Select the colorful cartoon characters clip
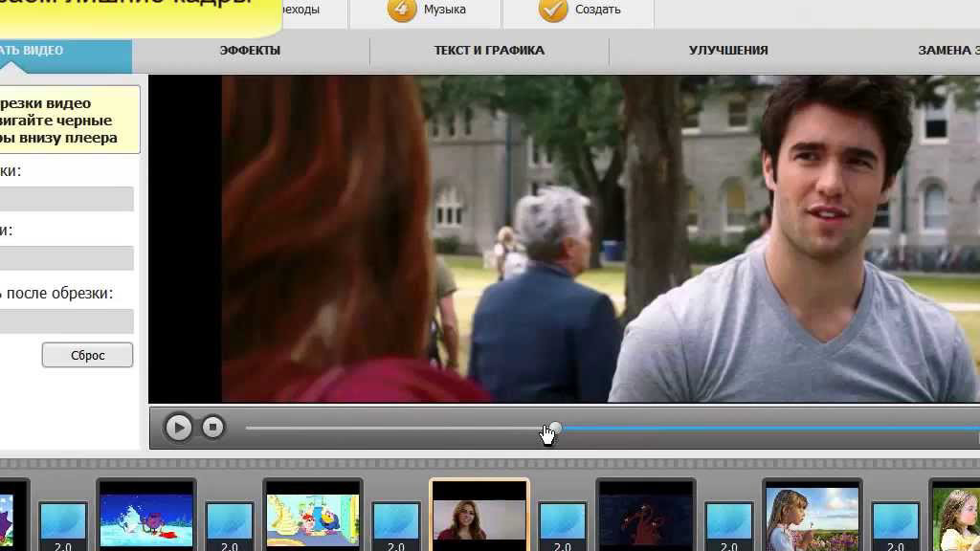Viewport: 980px width, 551px height. click(313, 516)
